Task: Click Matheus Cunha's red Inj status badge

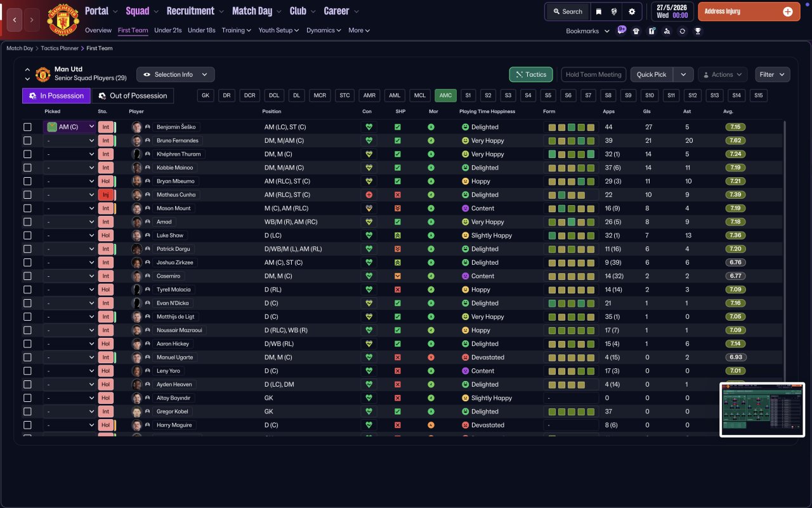Action: click(x=106, y=195)
